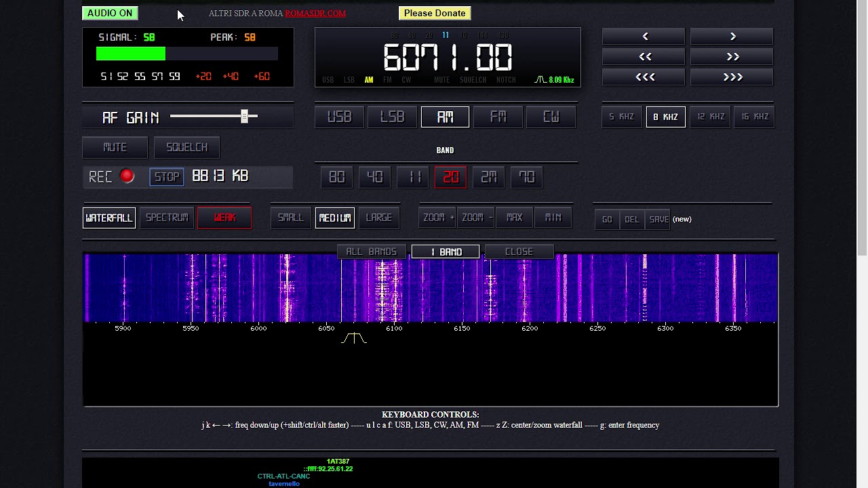Click the passband filter marker below waterfall

coord(354,338)
